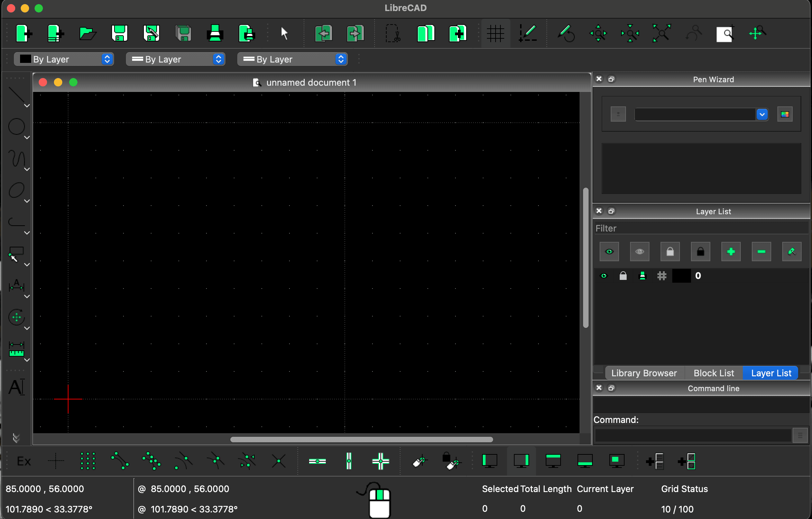Unlock all layers
812x519 pixels.
pyautogui.click(x=670, y=252)
